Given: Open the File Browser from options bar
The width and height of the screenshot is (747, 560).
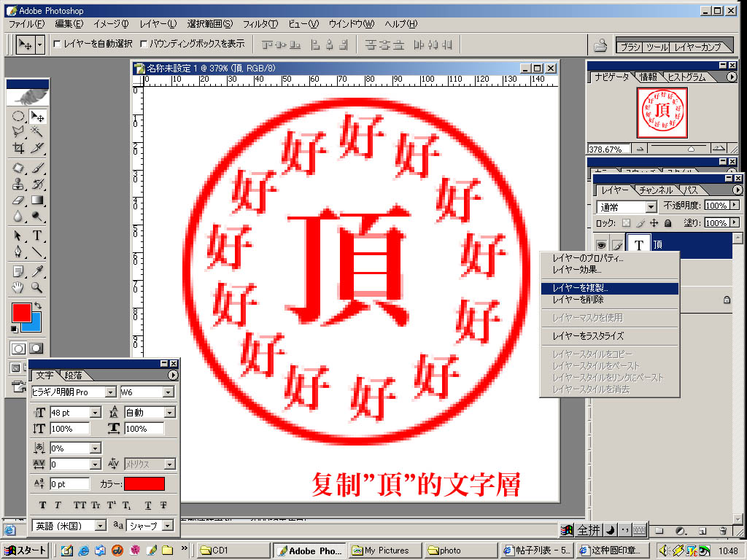Looking at the screenshot, I should [600, 45].
